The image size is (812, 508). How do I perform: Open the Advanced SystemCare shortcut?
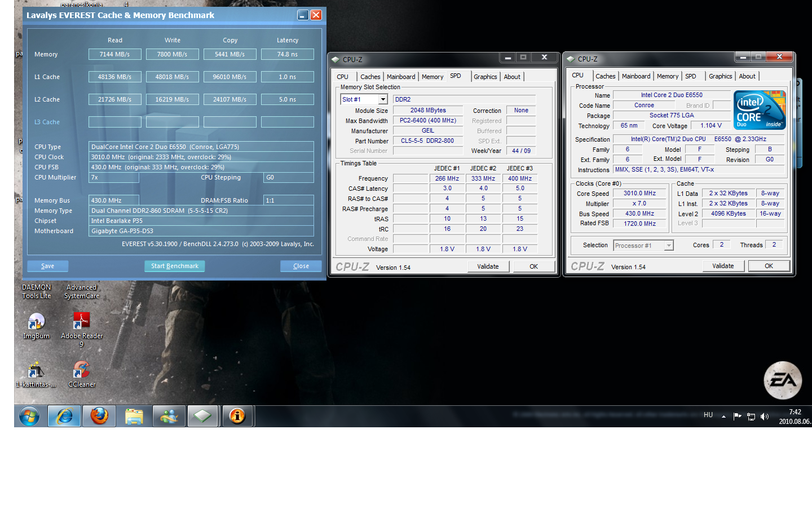(x=82, y=291)
